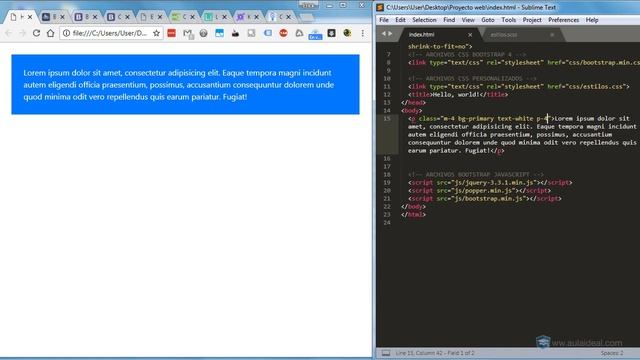Click the gray square extension icon
Screen dimensions: 640x360
tap(251, 33)
